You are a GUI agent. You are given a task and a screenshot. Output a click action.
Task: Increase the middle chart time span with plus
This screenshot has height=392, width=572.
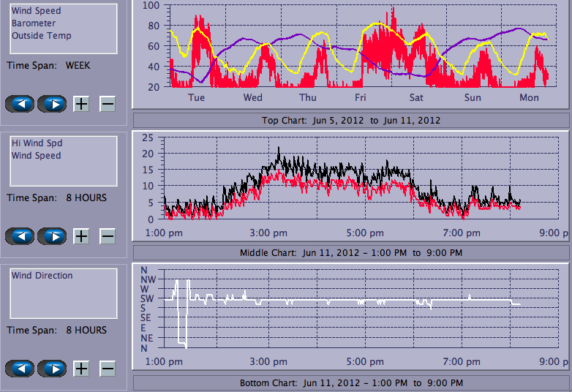pos(81,236)
